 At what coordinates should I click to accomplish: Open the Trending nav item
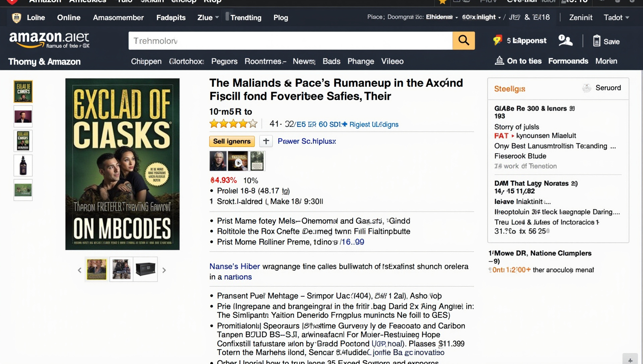[x=245, y=17]
